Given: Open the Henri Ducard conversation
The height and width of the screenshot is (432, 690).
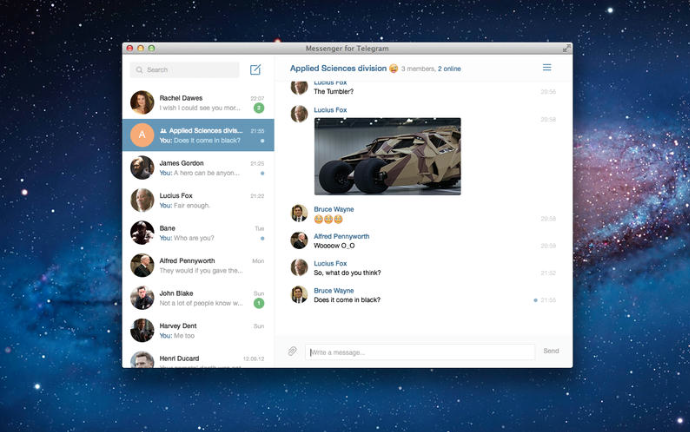Looking at the screenshot, I should [198, 358].
